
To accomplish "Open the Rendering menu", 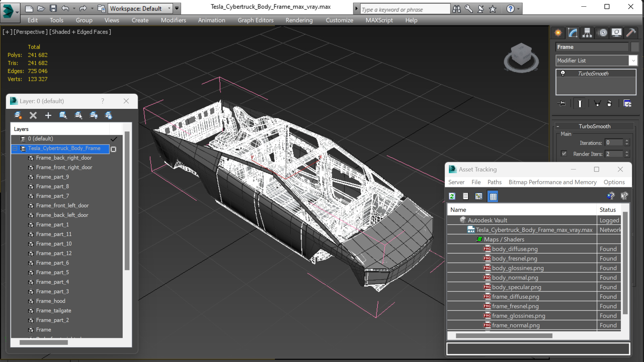I will (299, 20).
